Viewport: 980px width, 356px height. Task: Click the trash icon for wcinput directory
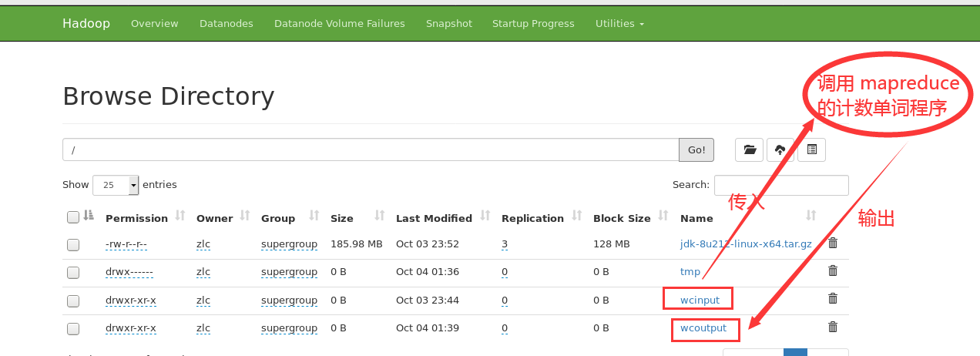(x=833, y=299)
